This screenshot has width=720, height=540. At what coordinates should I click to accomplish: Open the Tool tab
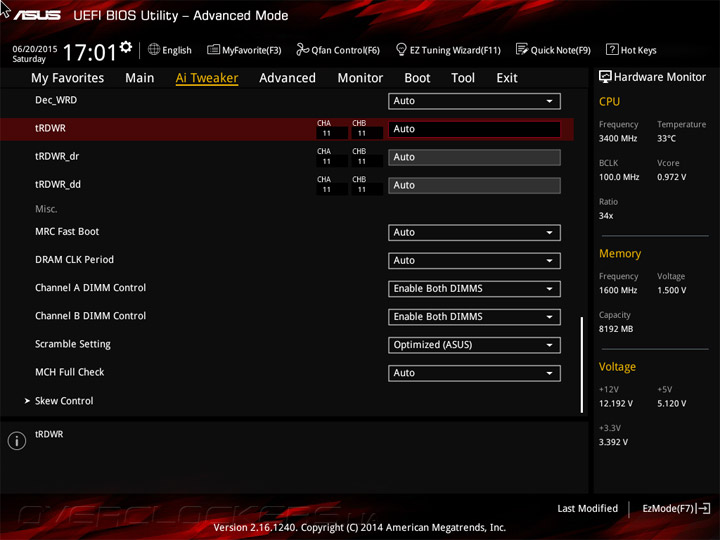[463, 78]
